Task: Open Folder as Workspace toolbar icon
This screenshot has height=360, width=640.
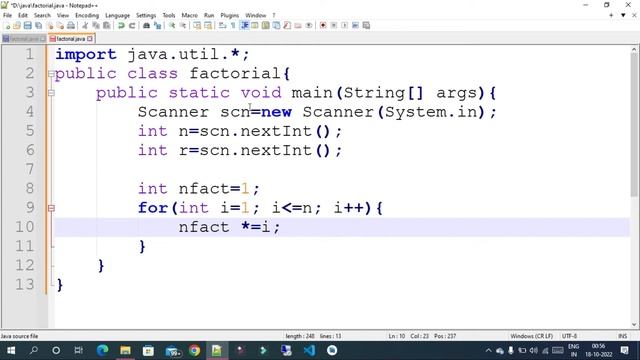Action: pyautogui.click(x=298, y=25)
